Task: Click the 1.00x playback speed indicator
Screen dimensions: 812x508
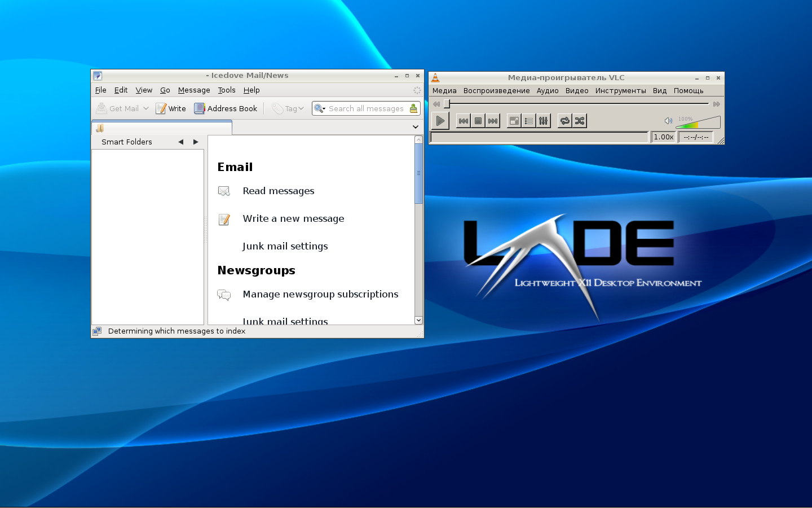Action: (x=664, y=137)
